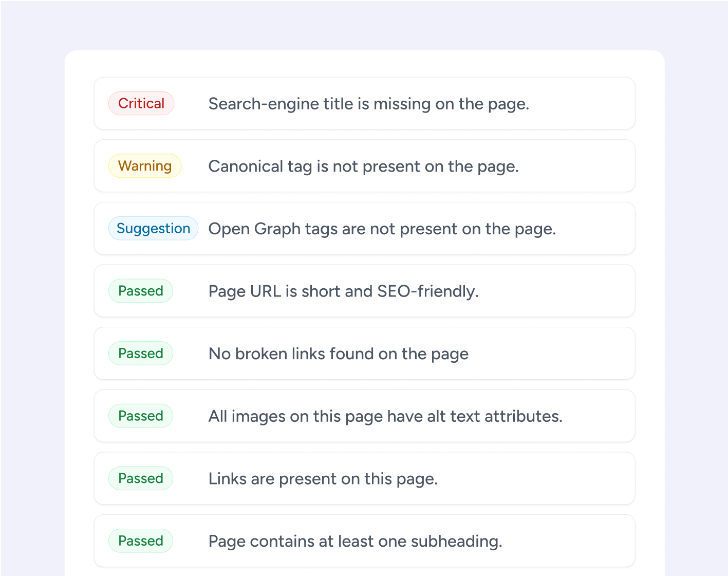
Task: Click Passed badge beside Page URL check
Action: point(141,291)
